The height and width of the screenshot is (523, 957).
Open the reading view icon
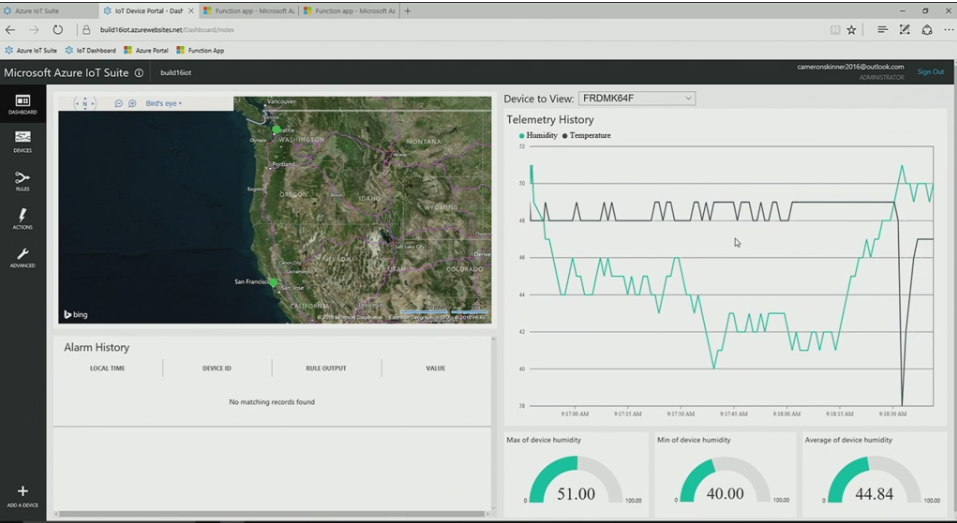pyautogui.click(x=834, y=30)
